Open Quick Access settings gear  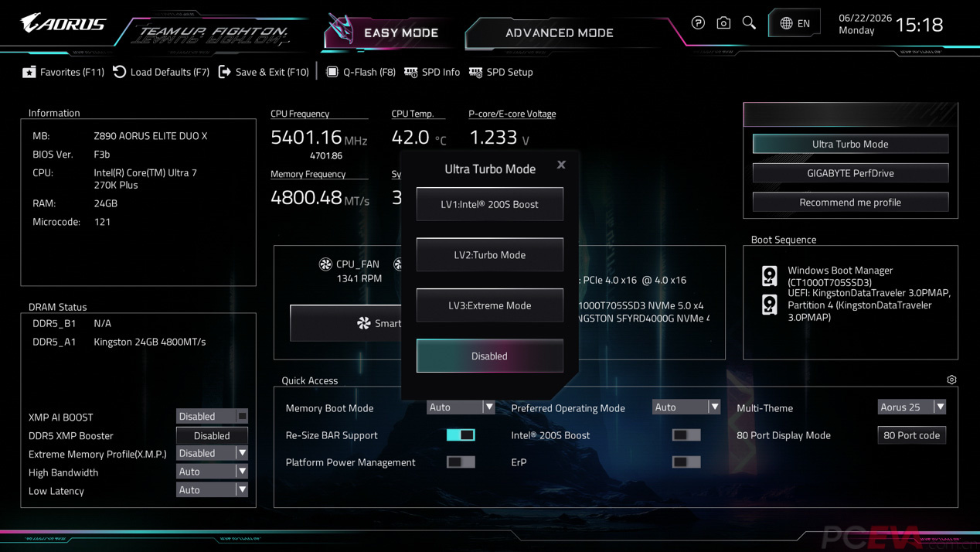point(951,380)
